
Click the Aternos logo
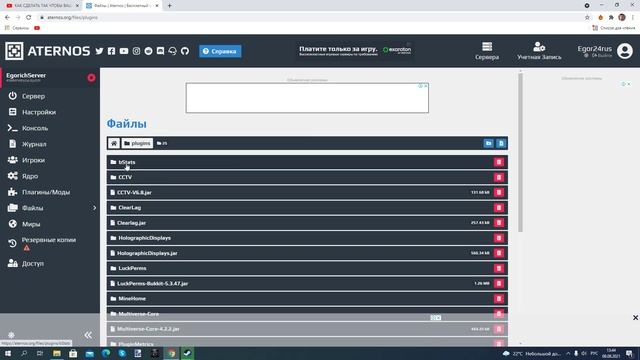(47, 51)
